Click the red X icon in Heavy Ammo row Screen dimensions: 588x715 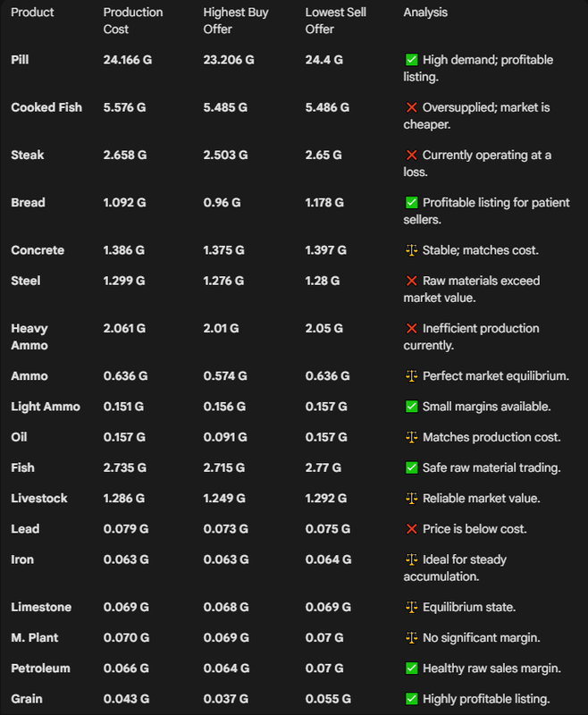click(411, 328)
